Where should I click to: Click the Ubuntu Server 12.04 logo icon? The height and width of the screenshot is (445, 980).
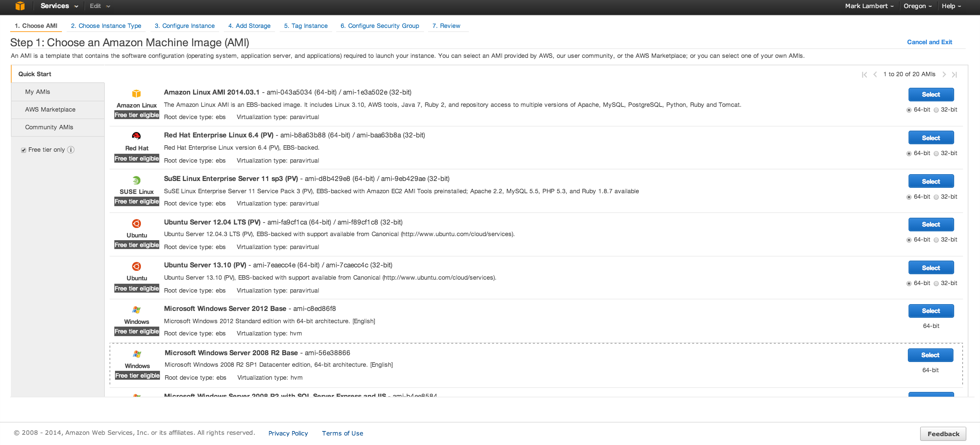pos(136,223)
